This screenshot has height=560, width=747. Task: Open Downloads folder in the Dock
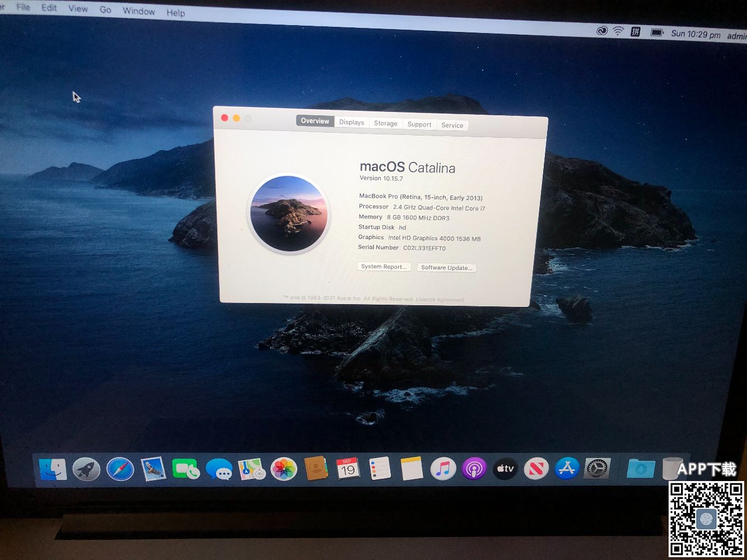tap(641, 468)
